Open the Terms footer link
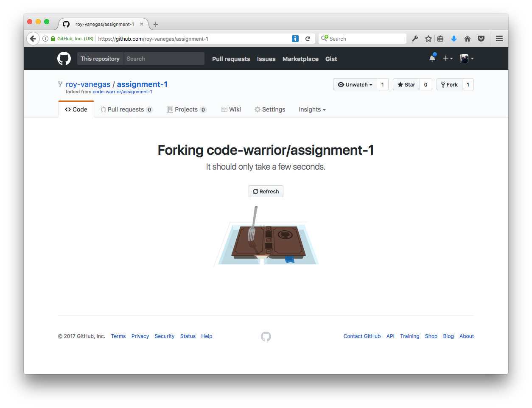The width and height of the screenshot is (532, 408). tap(118, 336)
